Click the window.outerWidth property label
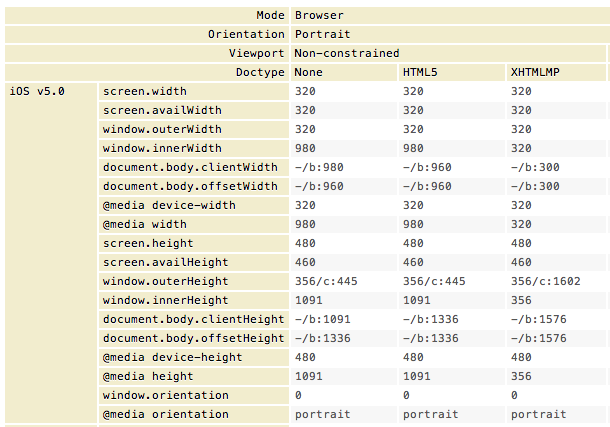The height and width of the screenshot is (427, 610). (160, 129)
